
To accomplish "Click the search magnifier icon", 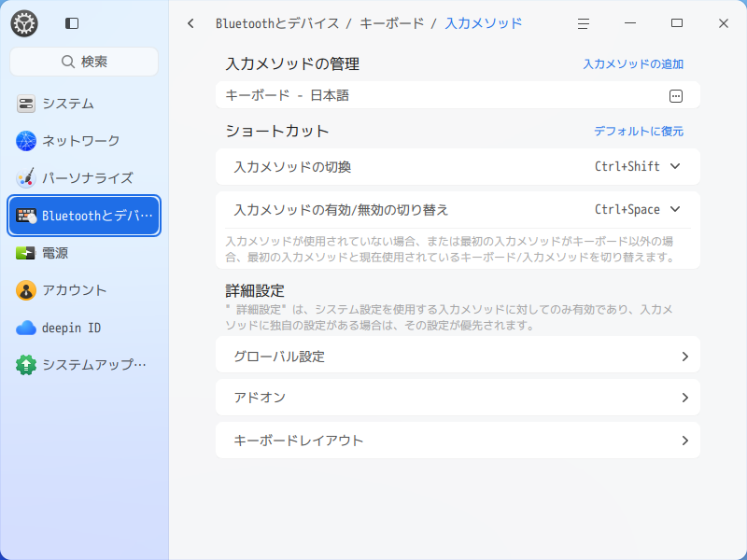I will pos(67,62).
